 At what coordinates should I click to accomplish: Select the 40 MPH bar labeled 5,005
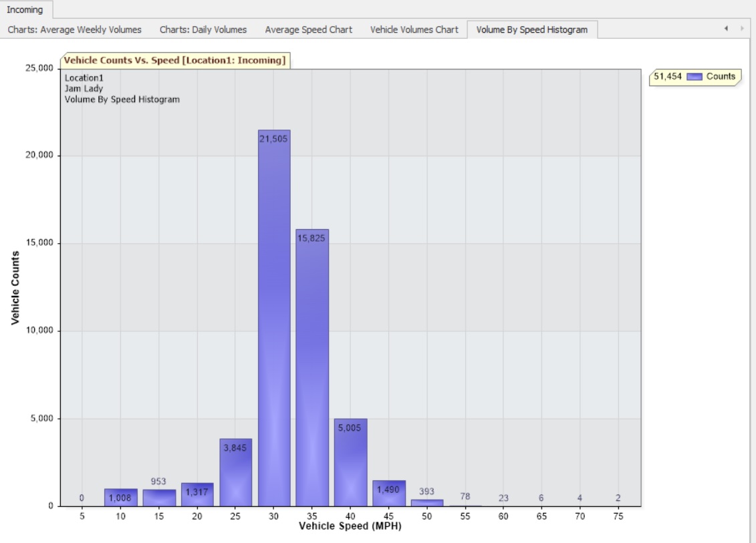point(350,463)
